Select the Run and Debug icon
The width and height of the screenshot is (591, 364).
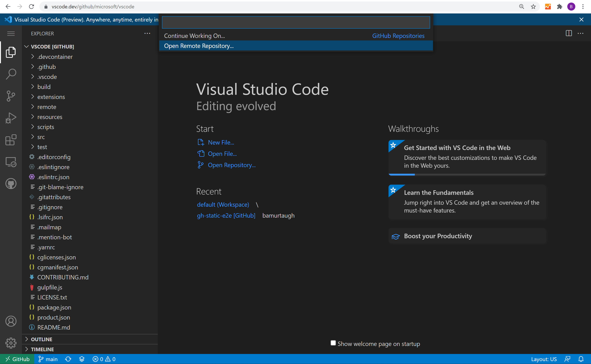(11, 118)
